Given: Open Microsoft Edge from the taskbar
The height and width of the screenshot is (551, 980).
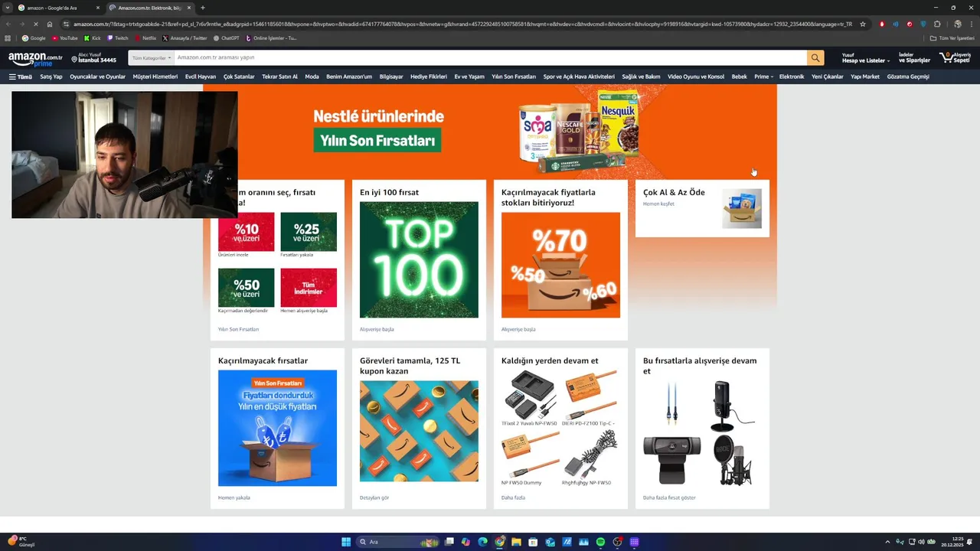Looking at the screenshot, I should click(x=483, y=542).
